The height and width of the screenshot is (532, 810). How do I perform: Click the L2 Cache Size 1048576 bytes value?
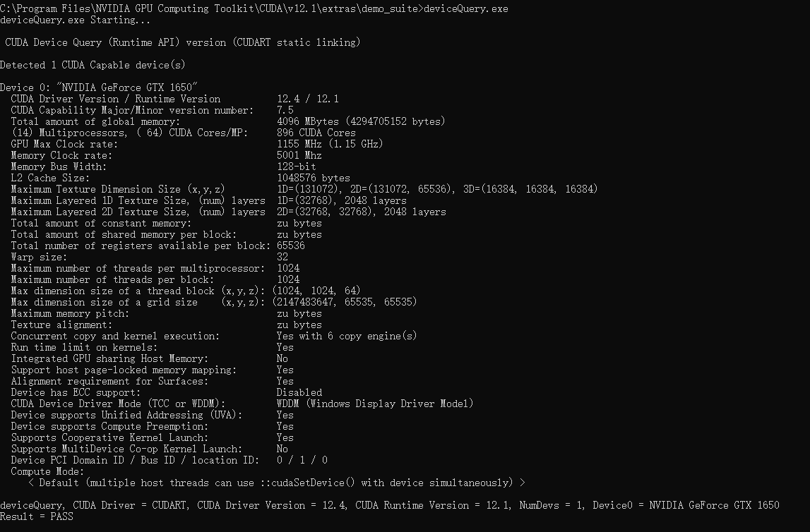coord(314,178)
